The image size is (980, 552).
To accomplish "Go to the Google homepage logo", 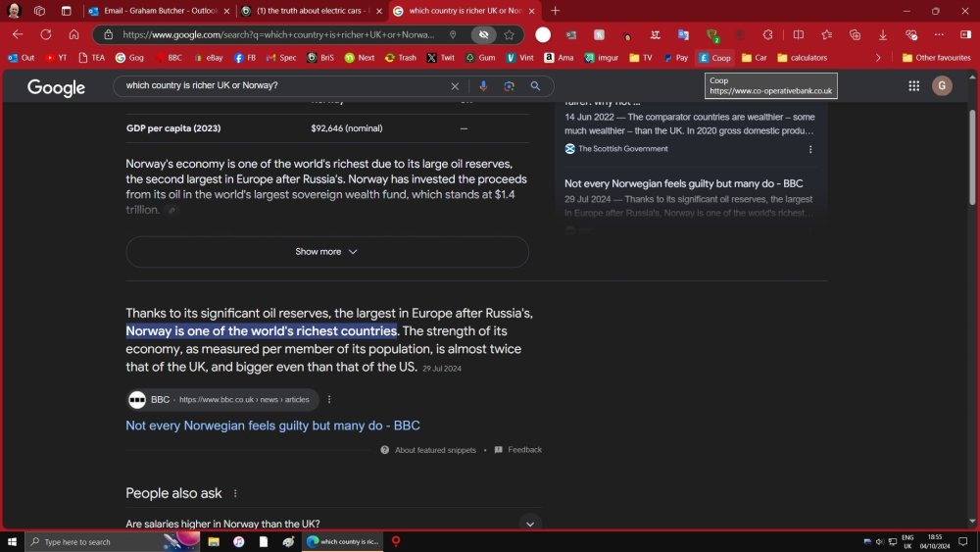I will [56, 87].
